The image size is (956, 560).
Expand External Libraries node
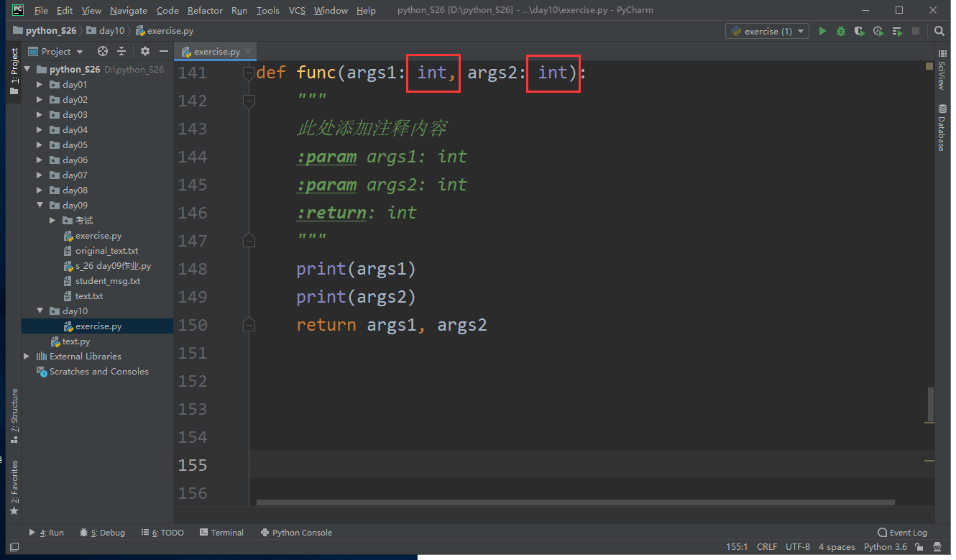coord(27,357)
